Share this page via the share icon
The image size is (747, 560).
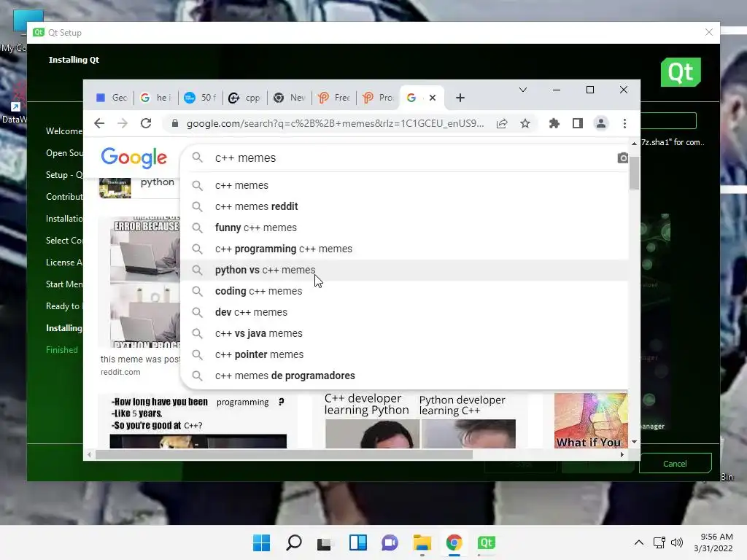(502, 124)
